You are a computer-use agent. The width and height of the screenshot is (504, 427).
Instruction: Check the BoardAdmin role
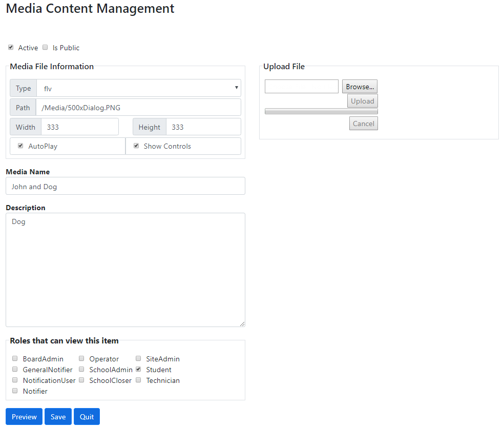click(x=15, y=358)
